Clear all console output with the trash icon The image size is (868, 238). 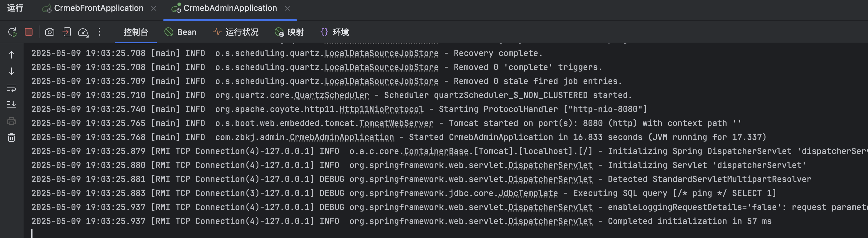(x=11, y=137)
